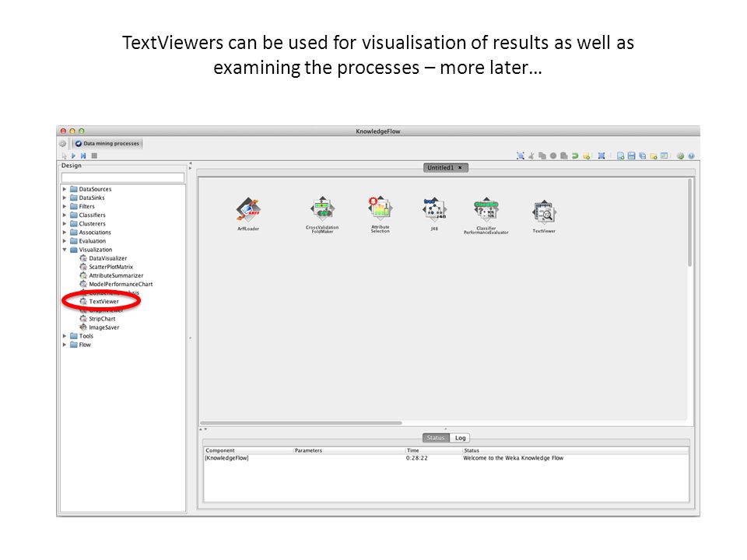
Task: Click the Design panel search field
Action: (123, 177)
